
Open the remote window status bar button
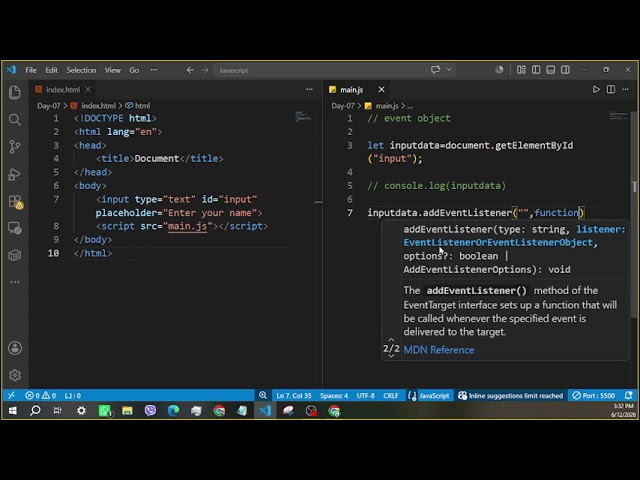pyautogui.click(x=11, y=395)
